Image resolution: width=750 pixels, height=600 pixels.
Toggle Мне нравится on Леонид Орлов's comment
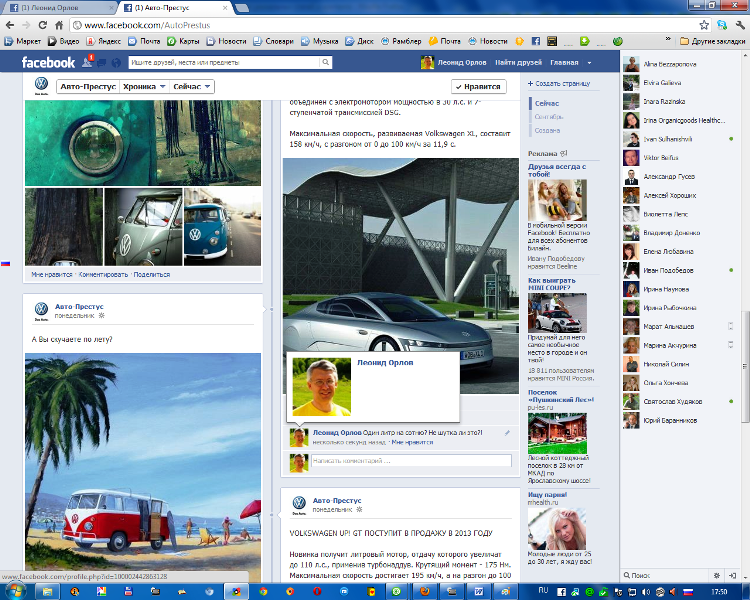412,443
